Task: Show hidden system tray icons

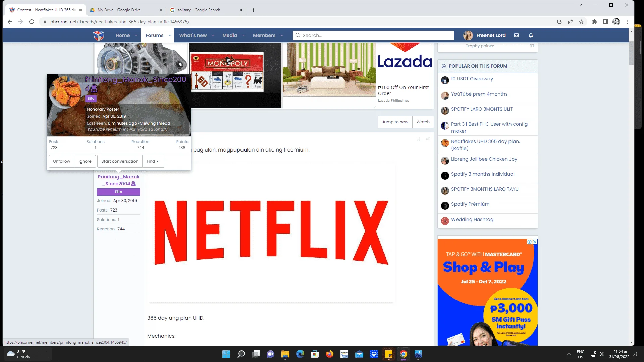Action: [x=569, y=354]
